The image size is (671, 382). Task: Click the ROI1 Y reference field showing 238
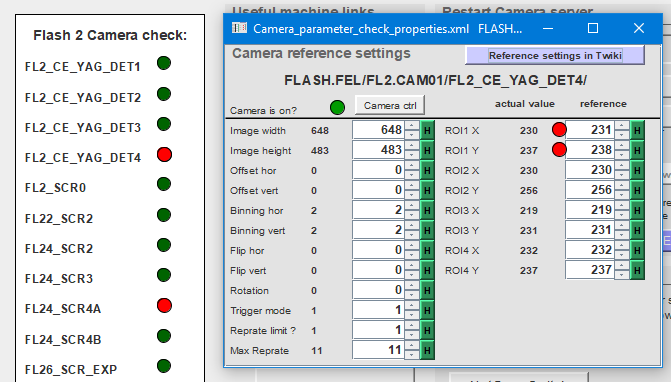tap(590, 150)
